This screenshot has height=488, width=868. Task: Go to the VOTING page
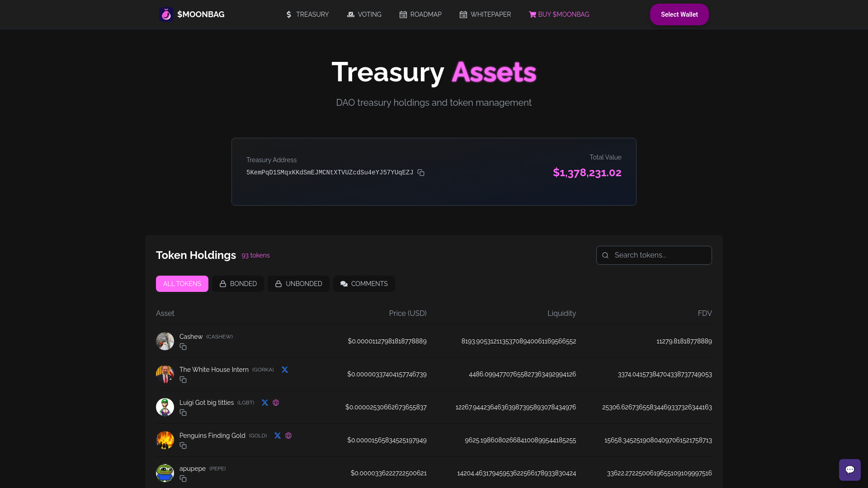(364, 14)
